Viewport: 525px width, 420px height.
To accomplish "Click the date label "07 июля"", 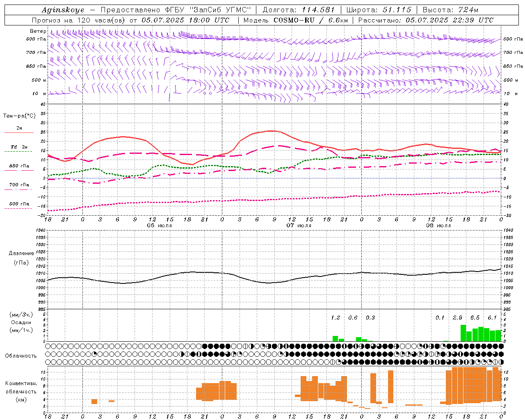I will click(x=299, y=226).
